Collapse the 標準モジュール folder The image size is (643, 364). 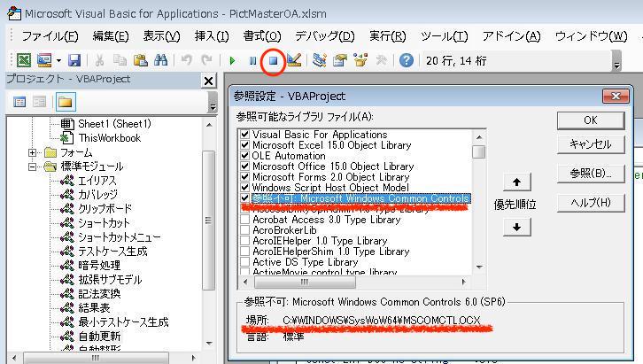(x=32, y=167)
